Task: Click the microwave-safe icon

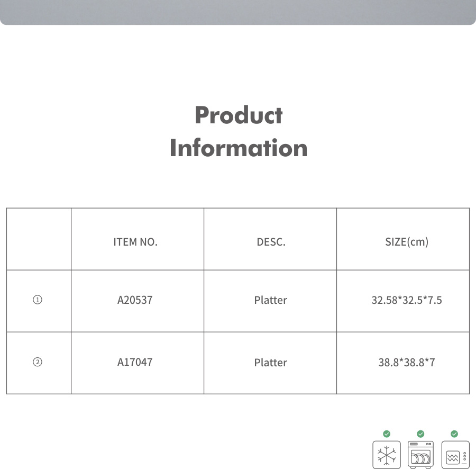Action: 455,454
